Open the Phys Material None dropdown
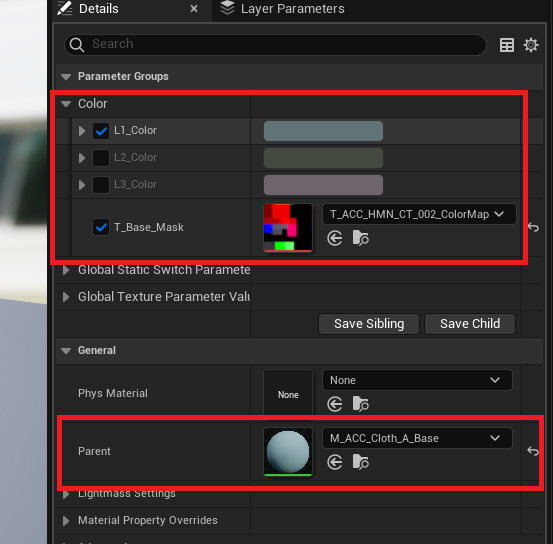The width and height of the screenshot is (553, 544). coord(417,380)
